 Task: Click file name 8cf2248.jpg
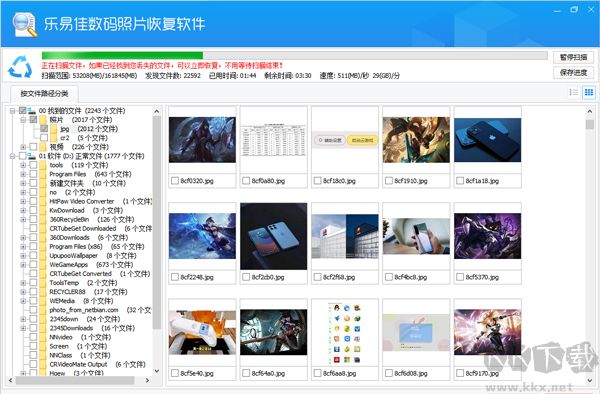197,277
